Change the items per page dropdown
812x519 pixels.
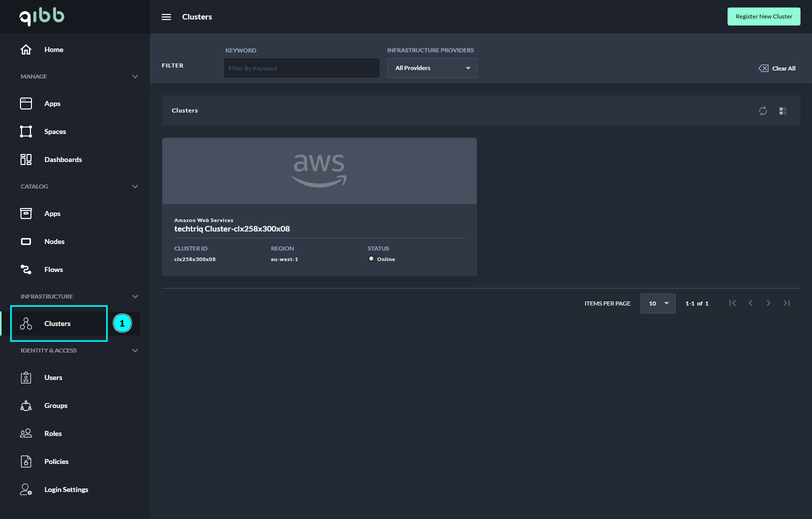[x=658, y=303]
